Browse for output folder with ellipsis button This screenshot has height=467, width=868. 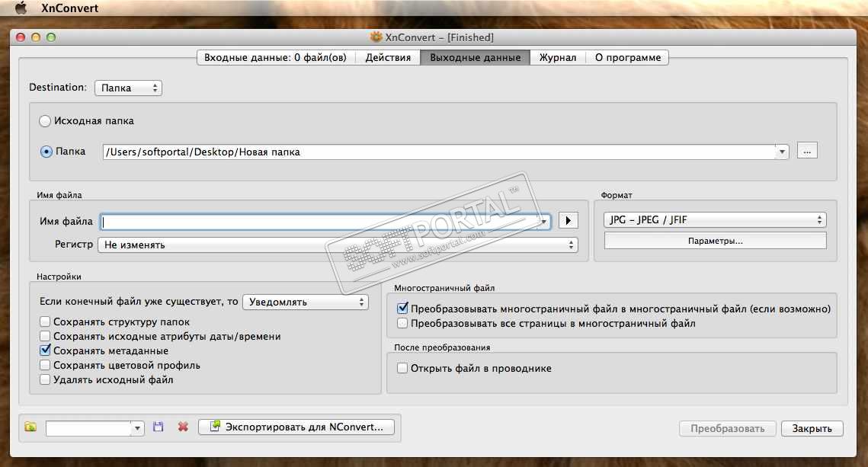pyautogui.click(x=807, y=151)
